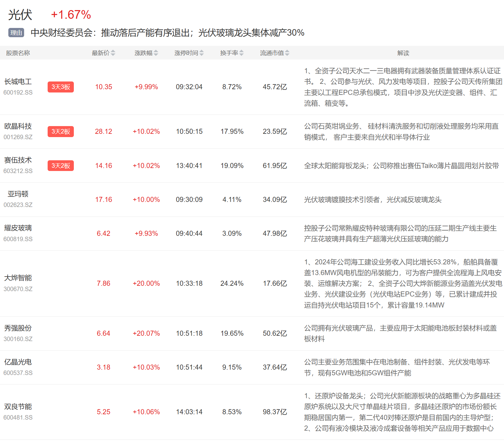
Task: Click the 3天3板 badge for 长城电工
Action: click(x=61, y=87)
